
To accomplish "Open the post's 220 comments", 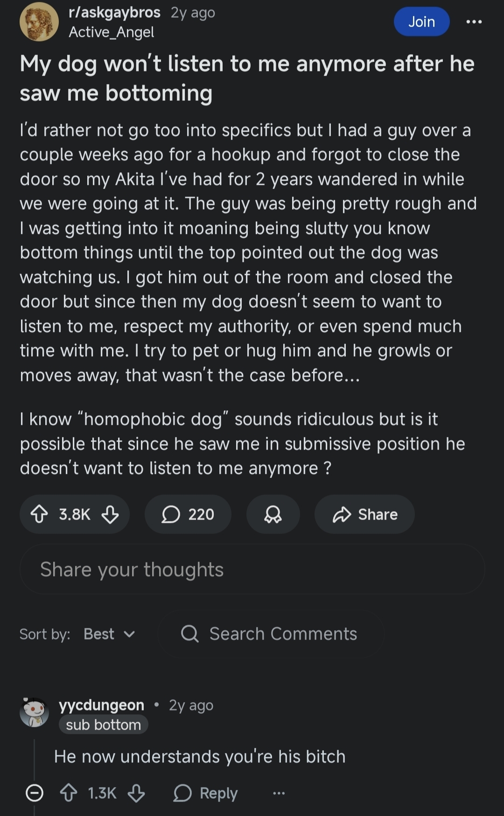I will pyautogui.click(x=188, y=514).
